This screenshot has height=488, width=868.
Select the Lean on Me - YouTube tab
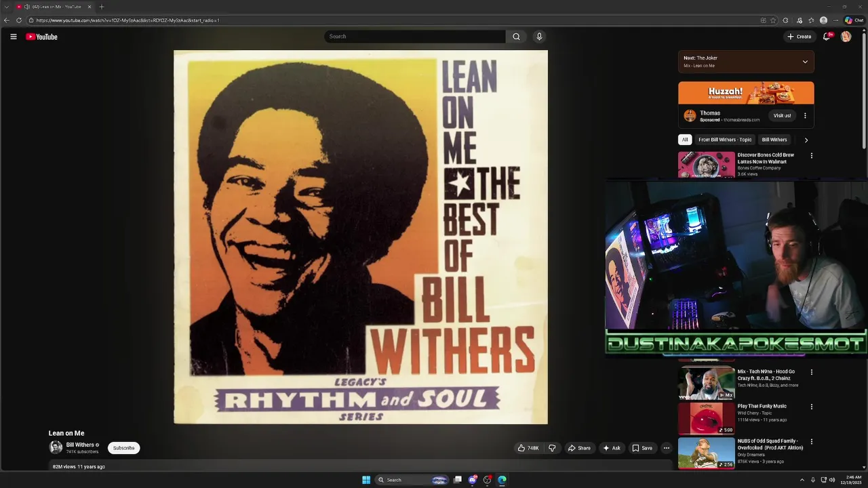tap(54, 7)
